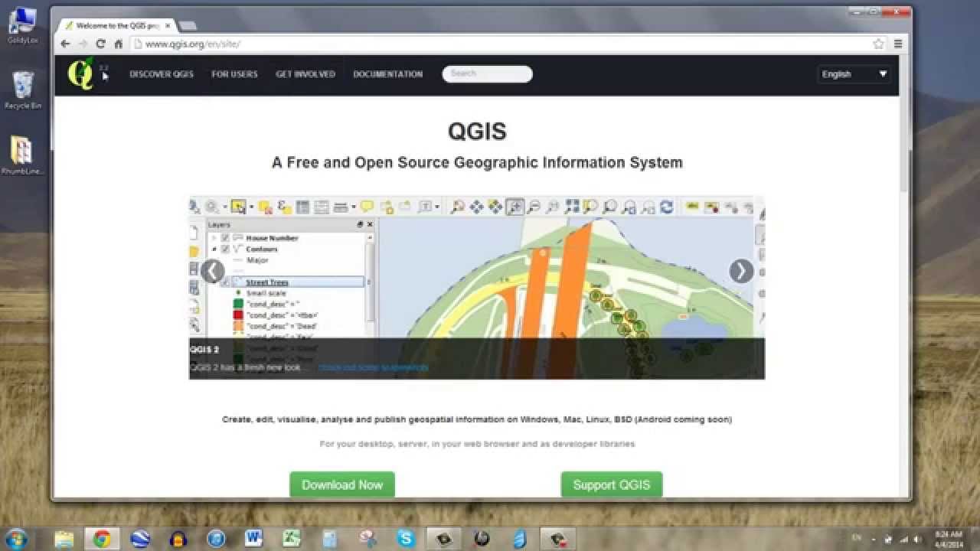980x551 pixels.
Task: Advance to the next carousel slide
Action: (x=741, y=271)
